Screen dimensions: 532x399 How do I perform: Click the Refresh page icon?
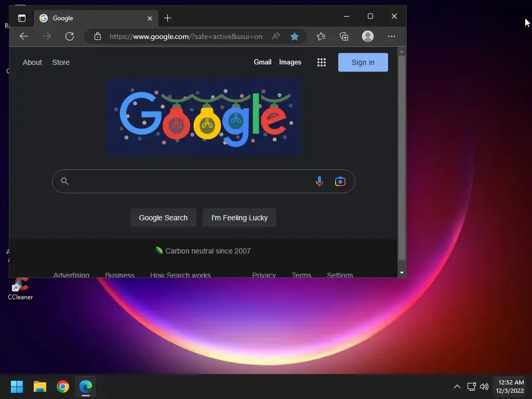click(x=70, y=36)
